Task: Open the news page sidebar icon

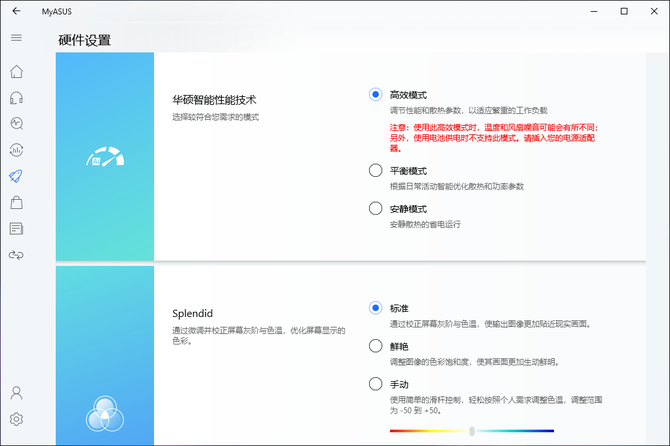Action: point(16,229)
